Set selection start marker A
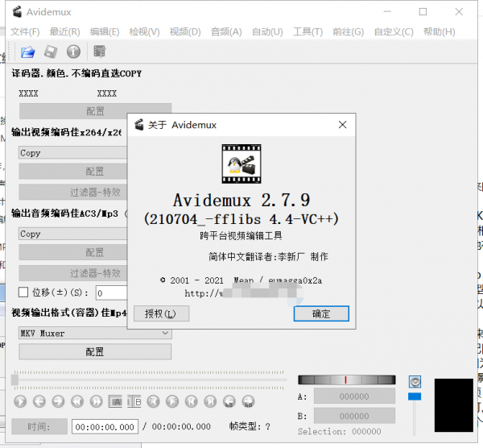Image resolution: width=483 pixels, height=448 pixels. (115, 401)
